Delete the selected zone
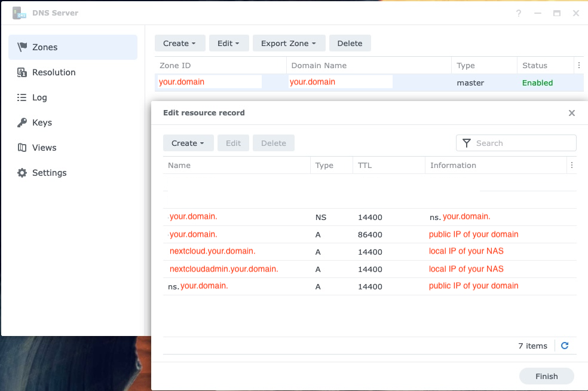Image resolution: width=588 pixels, height=391 pixels. (350, 43)
